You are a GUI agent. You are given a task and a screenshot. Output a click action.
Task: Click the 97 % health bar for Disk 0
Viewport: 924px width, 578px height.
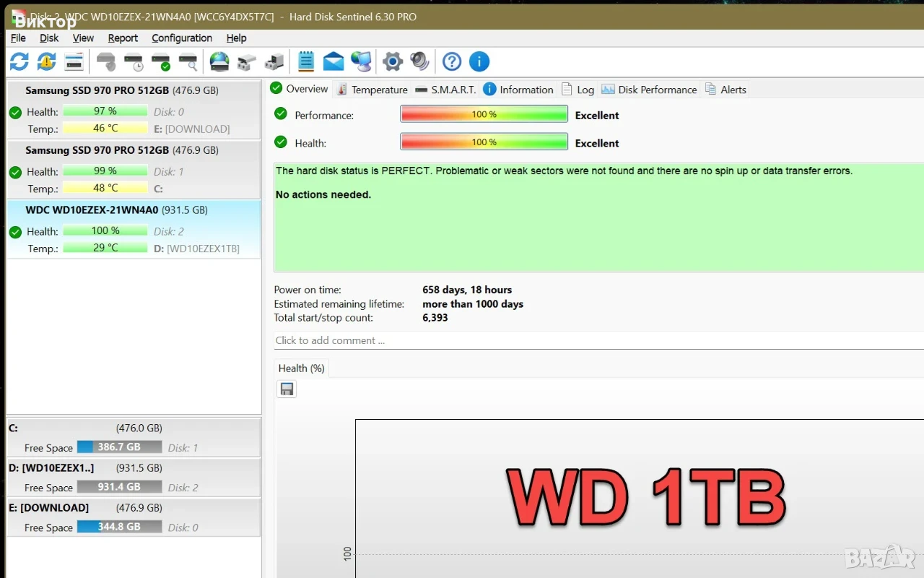click(x=105, y=111)
